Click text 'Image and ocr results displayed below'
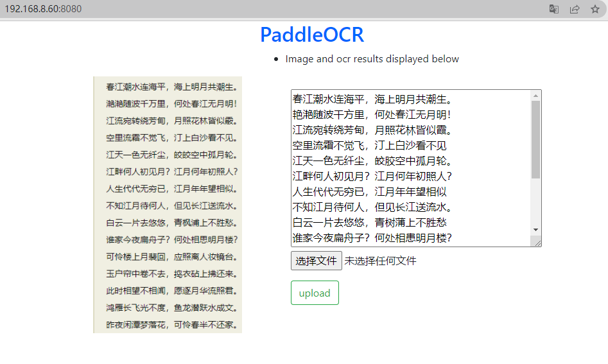 point(372,59)
